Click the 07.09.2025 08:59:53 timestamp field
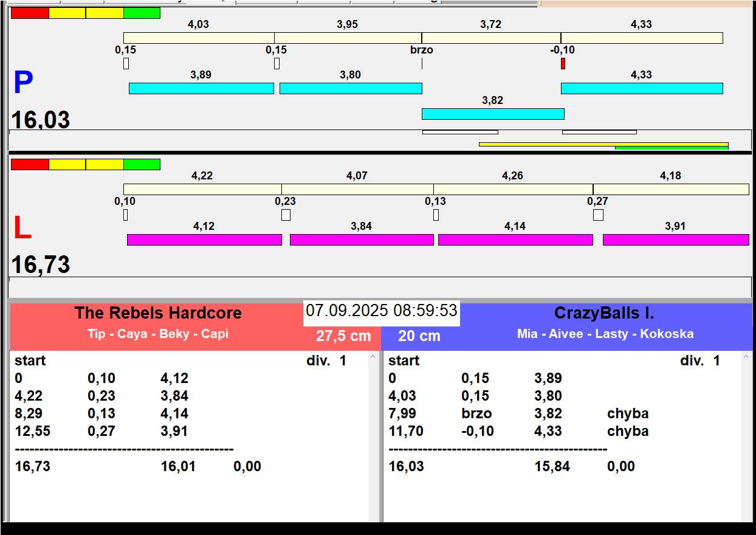The height and width of the screenshot is (535, 756). coord(382,311)
